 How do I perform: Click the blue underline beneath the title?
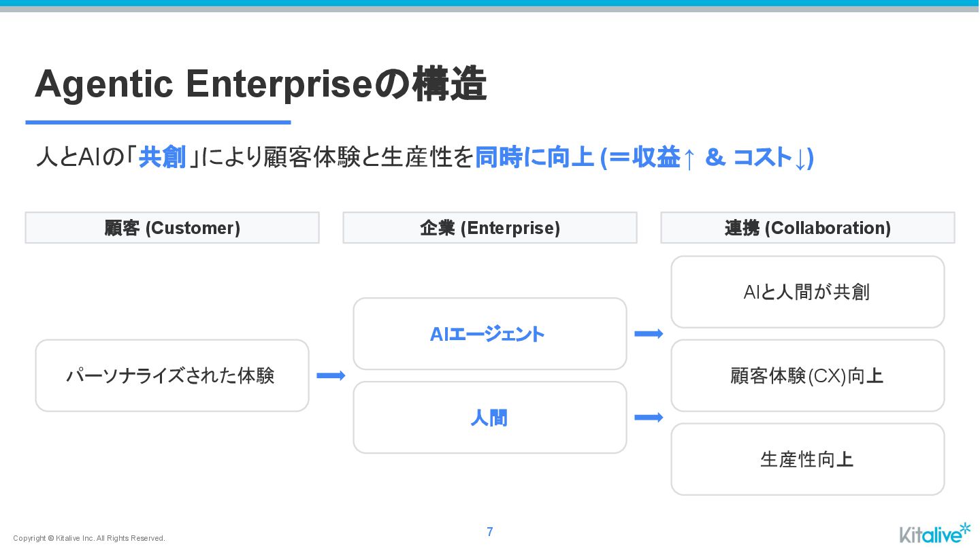[158, 122]
